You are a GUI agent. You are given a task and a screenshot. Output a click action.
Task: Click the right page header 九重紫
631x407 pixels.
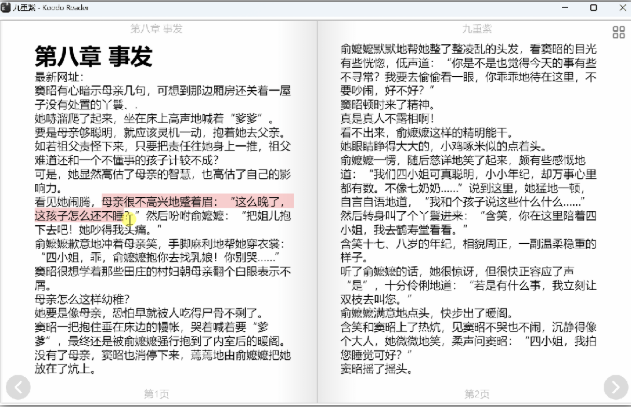(x=477, y=29)
